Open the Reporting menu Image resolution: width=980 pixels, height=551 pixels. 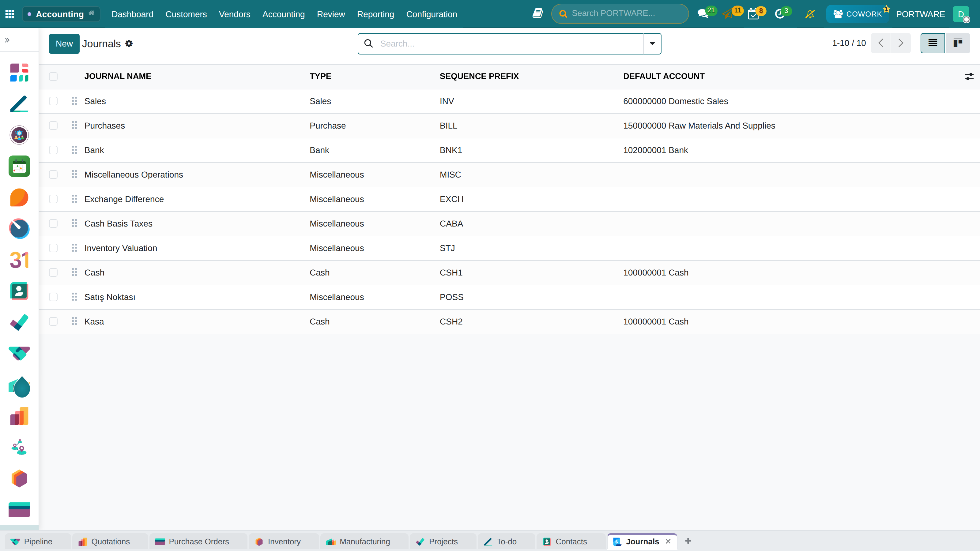coord(375,14)
